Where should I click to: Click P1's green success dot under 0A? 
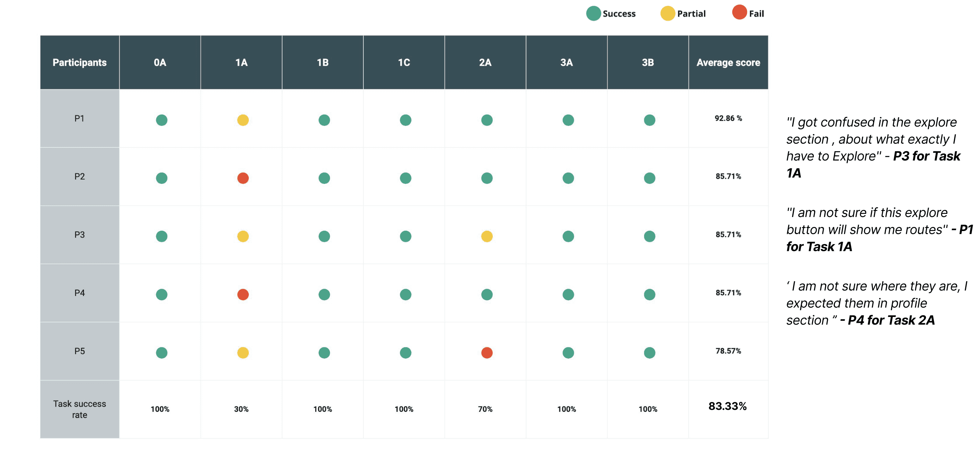[161, 120]
